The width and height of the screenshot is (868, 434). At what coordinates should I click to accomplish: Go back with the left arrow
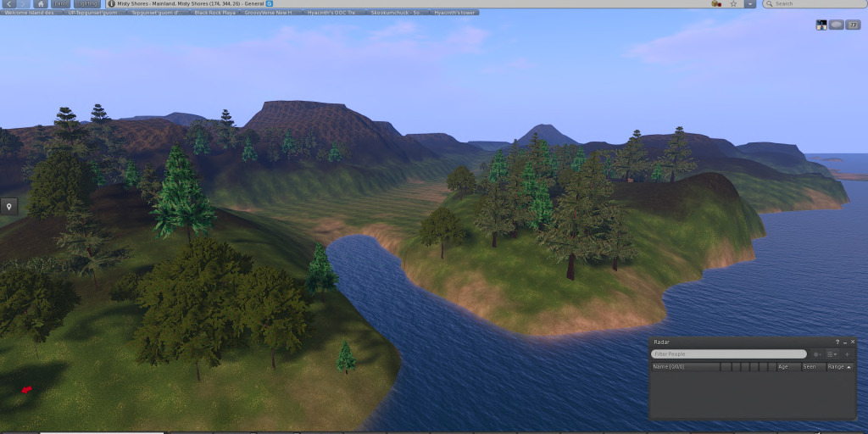coord(9,4)
